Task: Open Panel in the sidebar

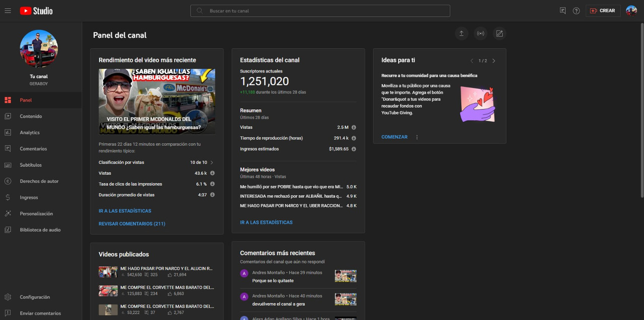Action: click(x=41, y=100)
